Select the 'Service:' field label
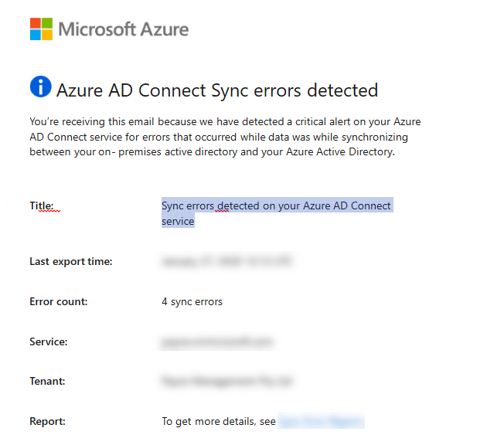The image size is (504, 445). [49, 341]
